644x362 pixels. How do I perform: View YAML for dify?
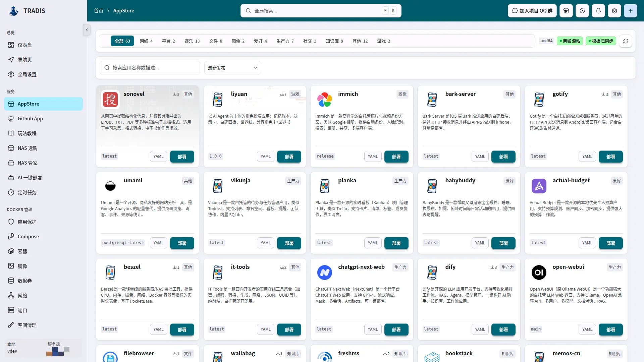(480, 329)
